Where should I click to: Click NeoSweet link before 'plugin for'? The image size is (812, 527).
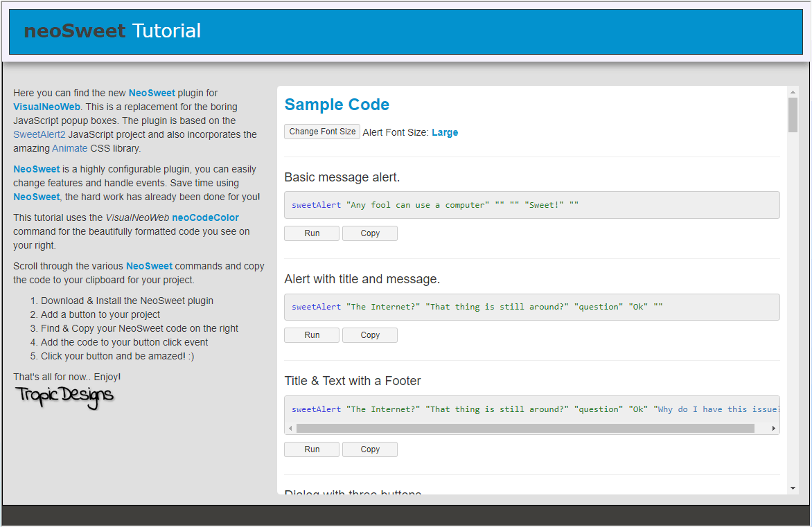click(x=152, y=93)
